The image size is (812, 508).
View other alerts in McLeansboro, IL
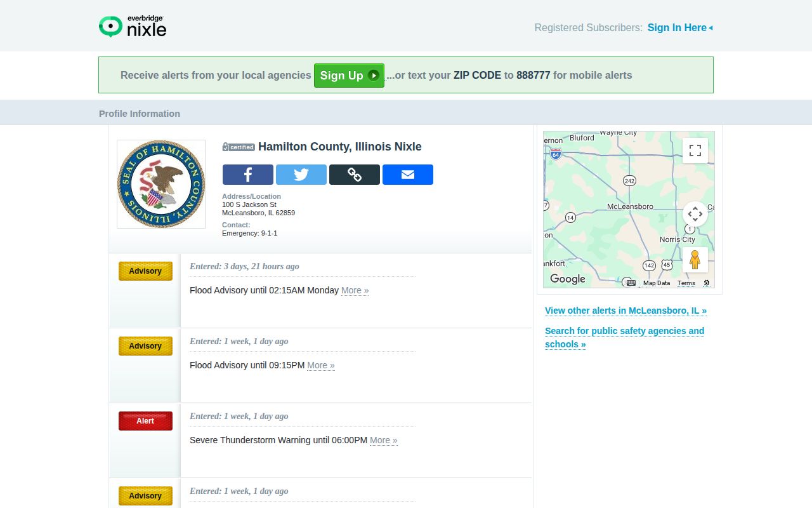pyautogui.click(x=625, y=311)
